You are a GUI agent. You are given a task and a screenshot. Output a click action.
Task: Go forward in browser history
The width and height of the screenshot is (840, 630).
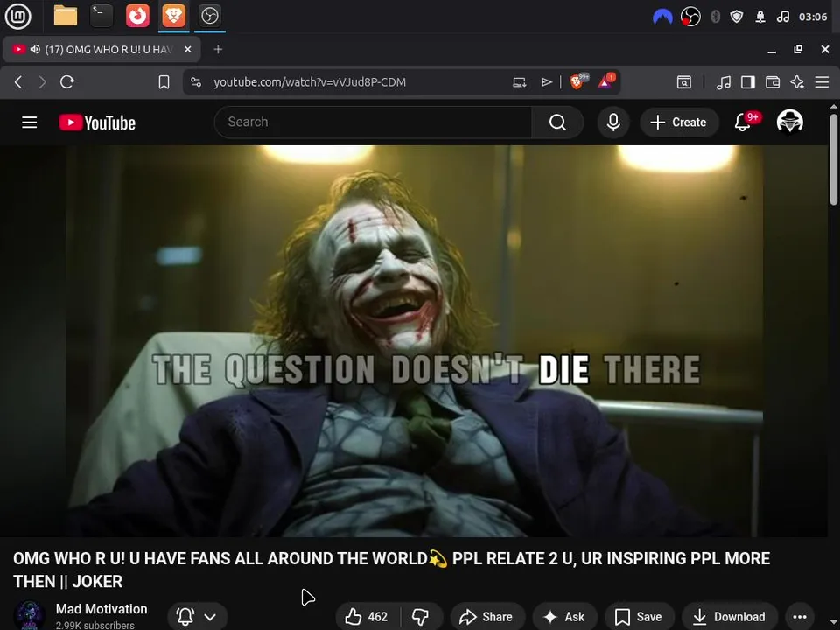pyautogui.click(x=42, y=82)
